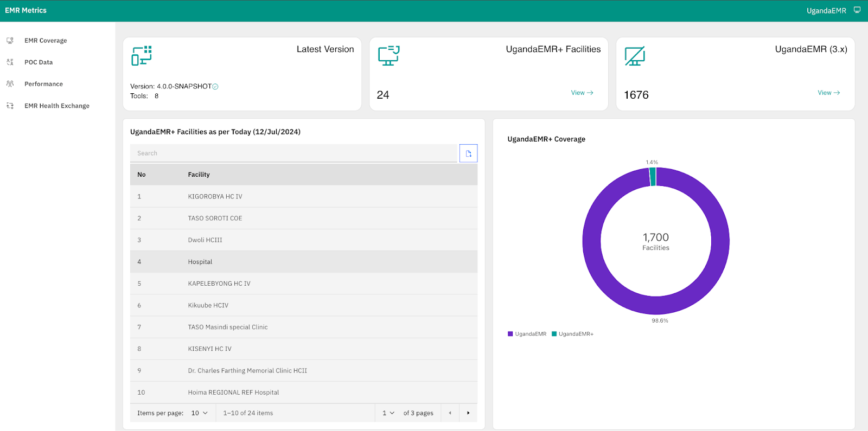The image size is (868, 431).
Task: Go to next page arrow in pagination
Action: (x=468, y=413)
